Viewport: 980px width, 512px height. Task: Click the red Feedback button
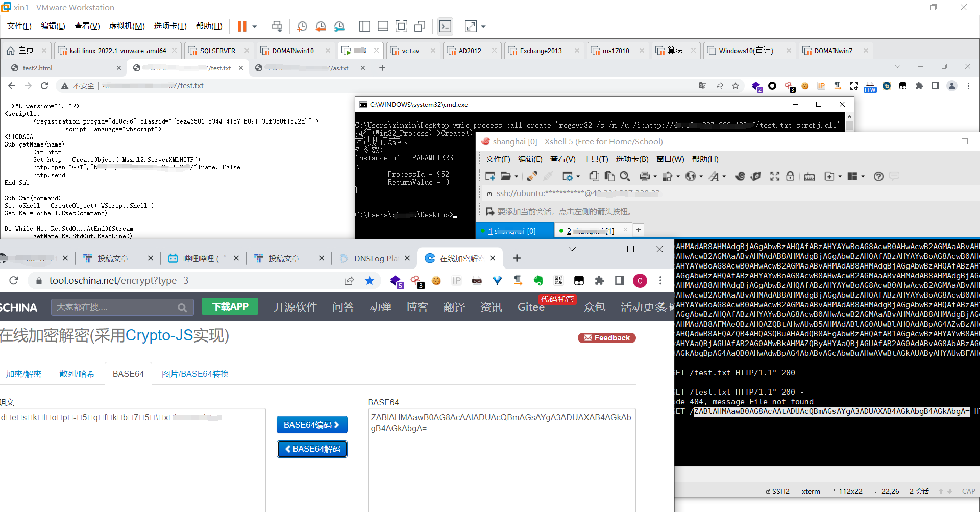click(607, 338)
